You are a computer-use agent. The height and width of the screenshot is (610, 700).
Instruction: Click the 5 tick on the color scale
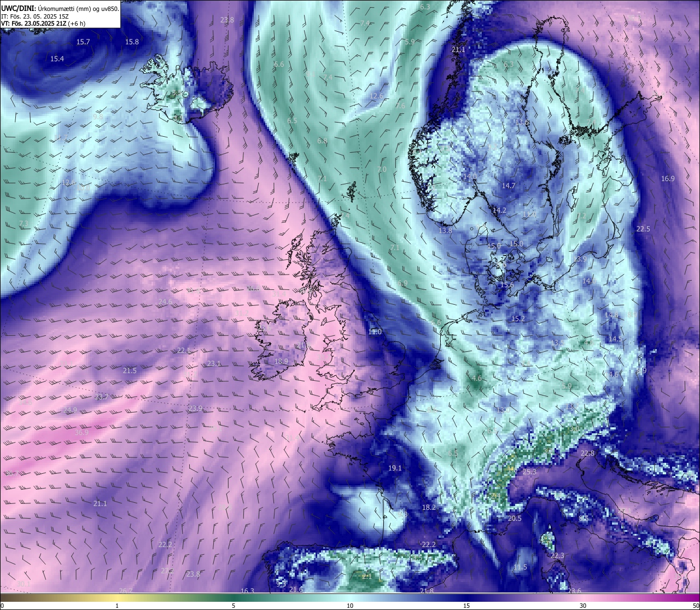[x=234, y=606]
